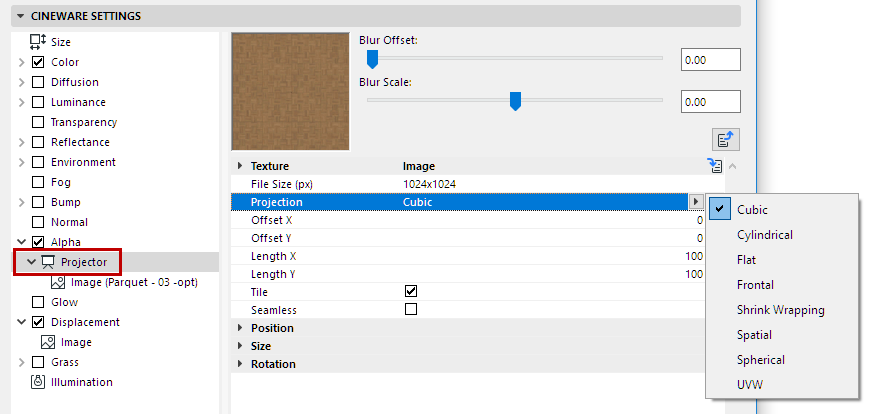Click the button below the Blur Scale field
This screenshot has height=414, width=869.
tap(726, 140)
